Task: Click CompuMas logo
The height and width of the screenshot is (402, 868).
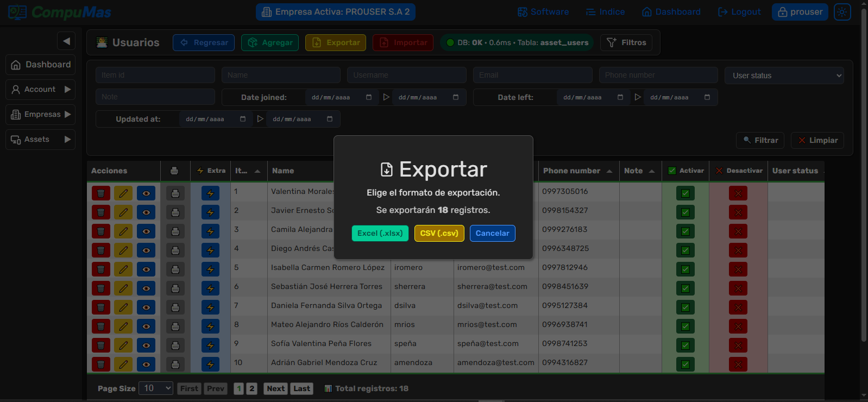Action: (60, 12)
